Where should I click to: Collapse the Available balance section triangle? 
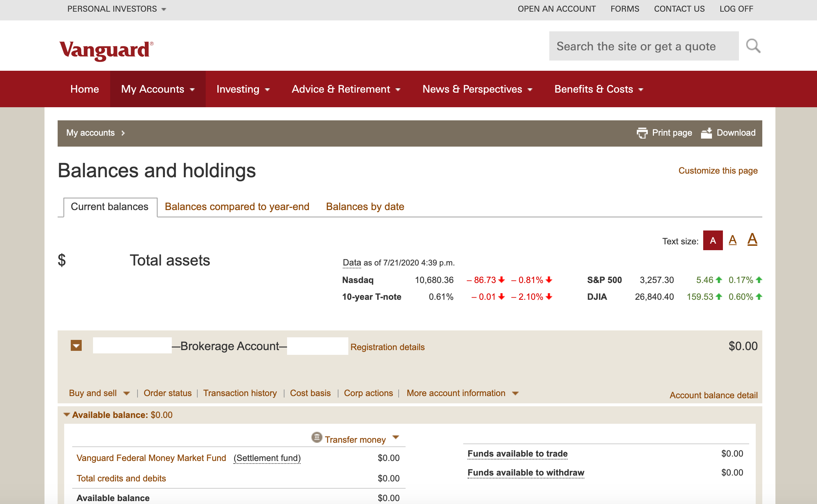click(66, 415)
